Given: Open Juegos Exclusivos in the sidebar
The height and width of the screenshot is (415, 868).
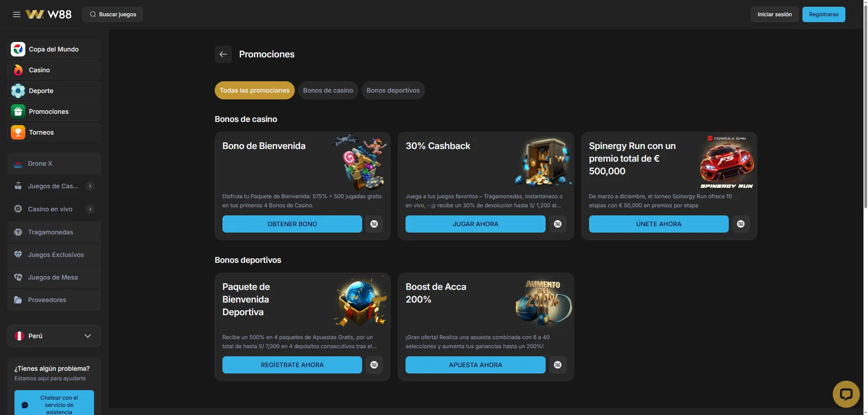Looking at the screenshot, I should [x=54, y=255].
